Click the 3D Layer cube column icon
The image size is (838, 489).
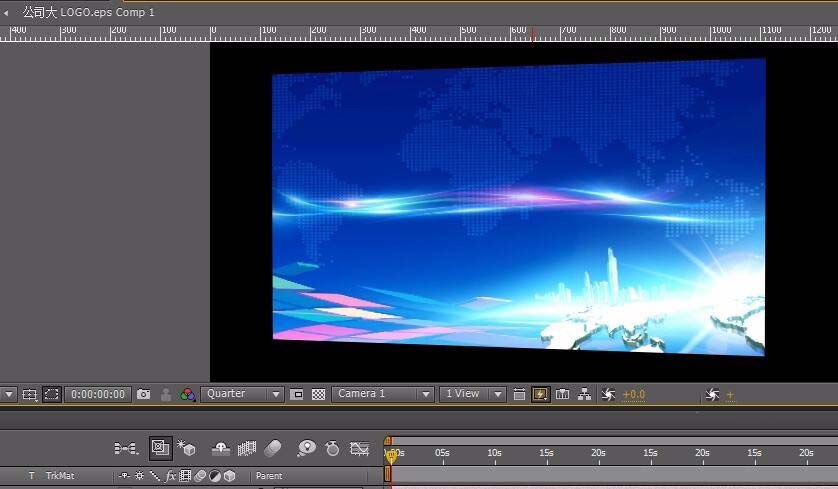230,475
